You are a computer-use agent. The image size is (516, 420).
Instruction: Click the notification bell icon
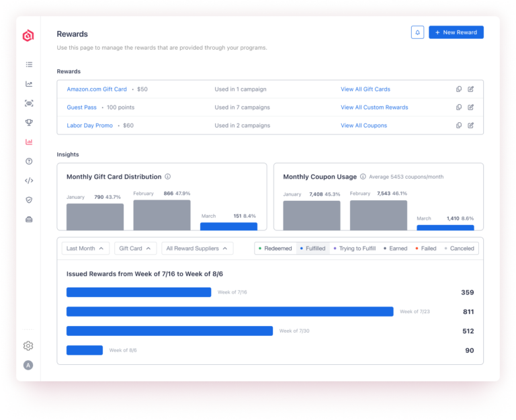[417, 32]
